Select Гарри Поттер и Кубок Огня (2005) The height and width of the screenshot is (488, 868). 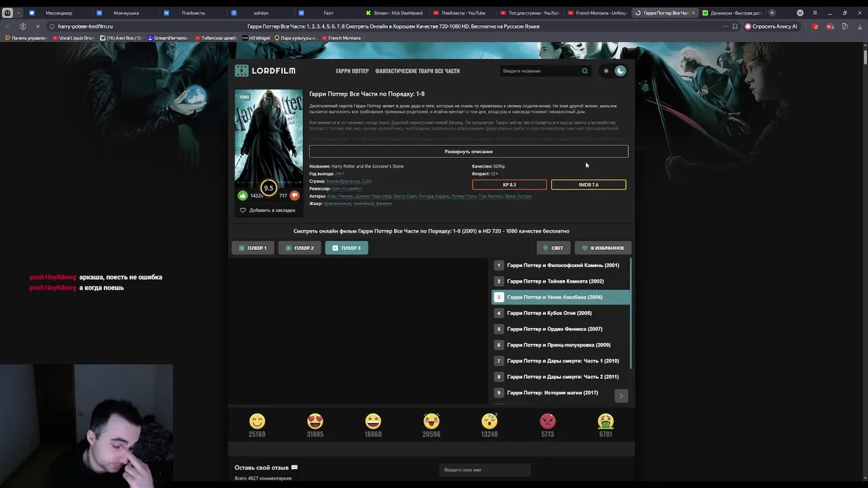tap(561, 313)
